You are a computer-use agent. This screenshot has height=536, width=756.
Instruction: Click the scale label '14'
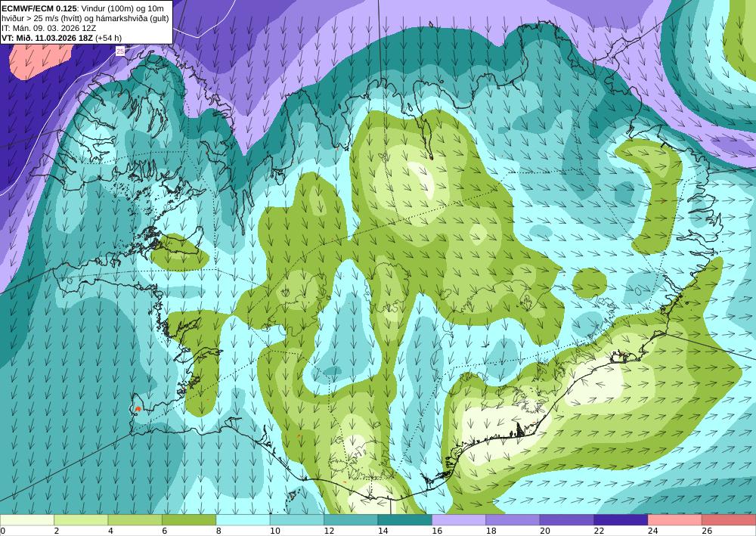tap(383, 531)
